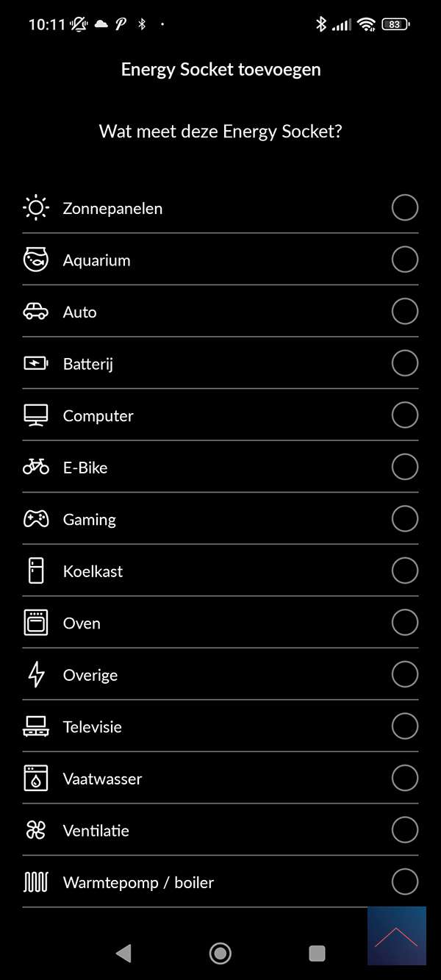Image resolution: width=441 pixels, height=980 pixels.
Task: Select the Computer radio button
Action: pyautogui.click(x=404, y=415)
